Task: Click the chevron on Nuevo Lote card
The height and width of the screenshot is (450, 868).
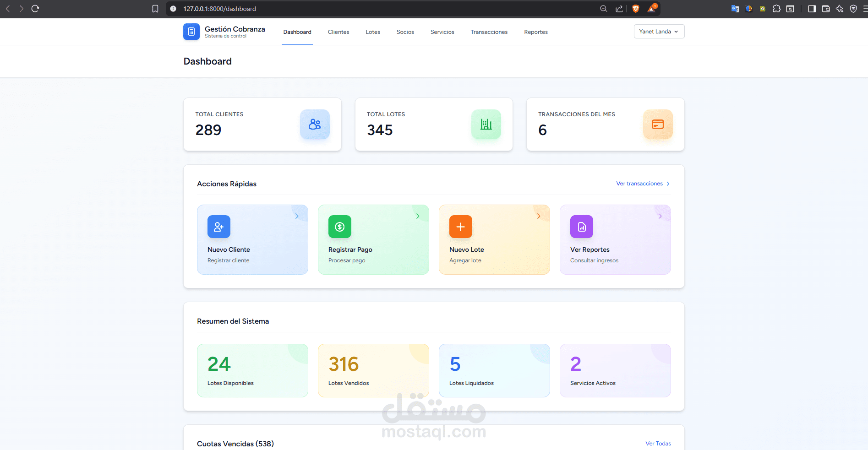Action: 539,216
